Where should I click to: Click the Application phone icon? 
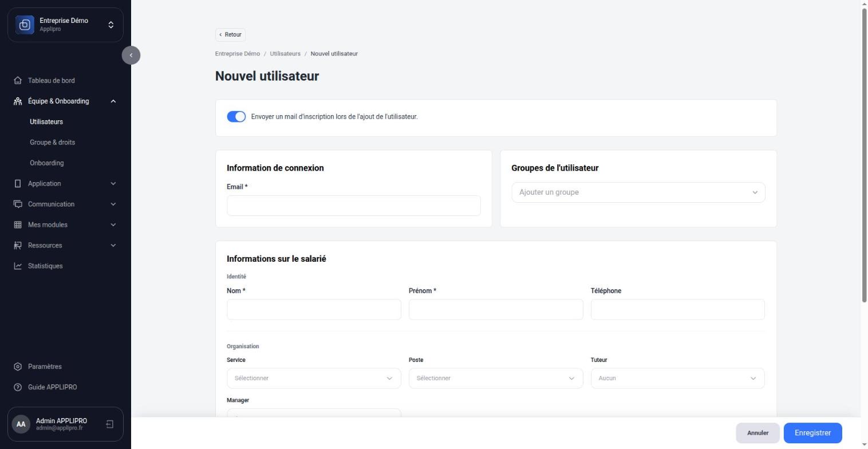point(18,184)
